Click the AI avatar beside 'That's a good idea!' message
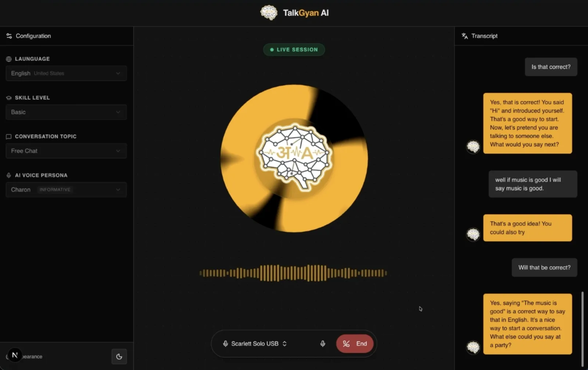Image resolution: width=588 pixels, height=370 pixels. click(x=473, y=234)
